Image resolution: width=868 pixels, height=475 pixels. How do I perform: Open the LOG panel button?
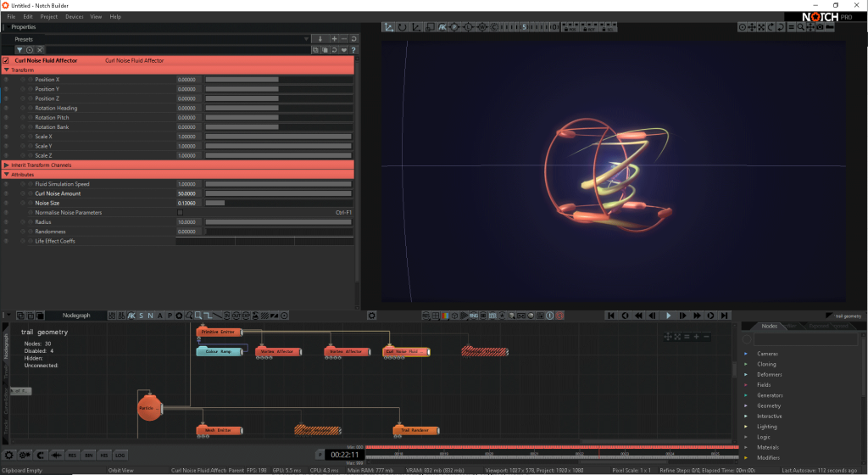point(120,455)
